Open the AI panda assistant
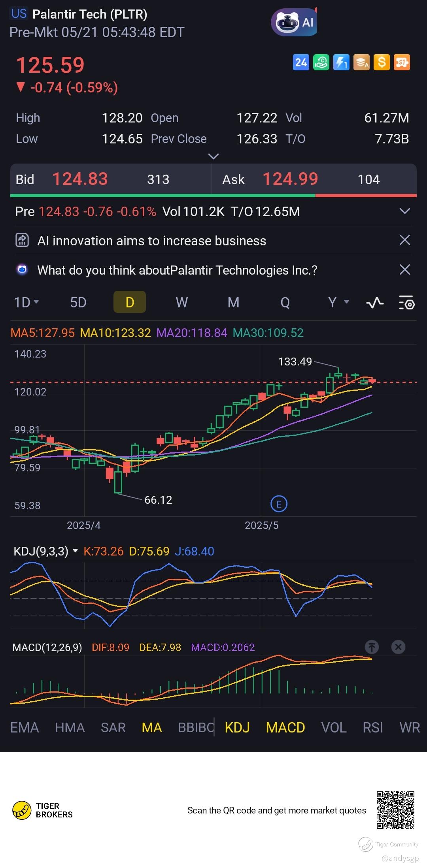427x868 pixels. [294, 22]
